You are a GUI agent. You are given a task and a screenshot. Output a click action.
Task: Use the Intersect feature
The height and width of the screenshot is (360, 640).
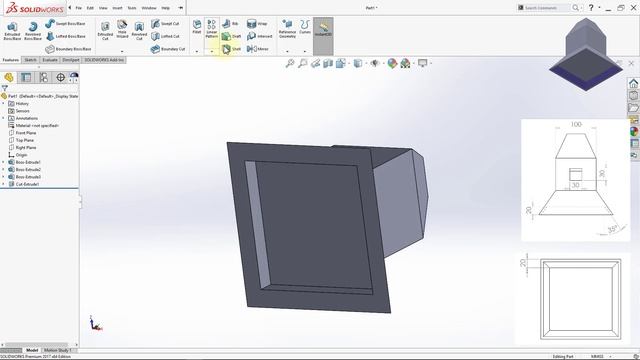[260, 36]
